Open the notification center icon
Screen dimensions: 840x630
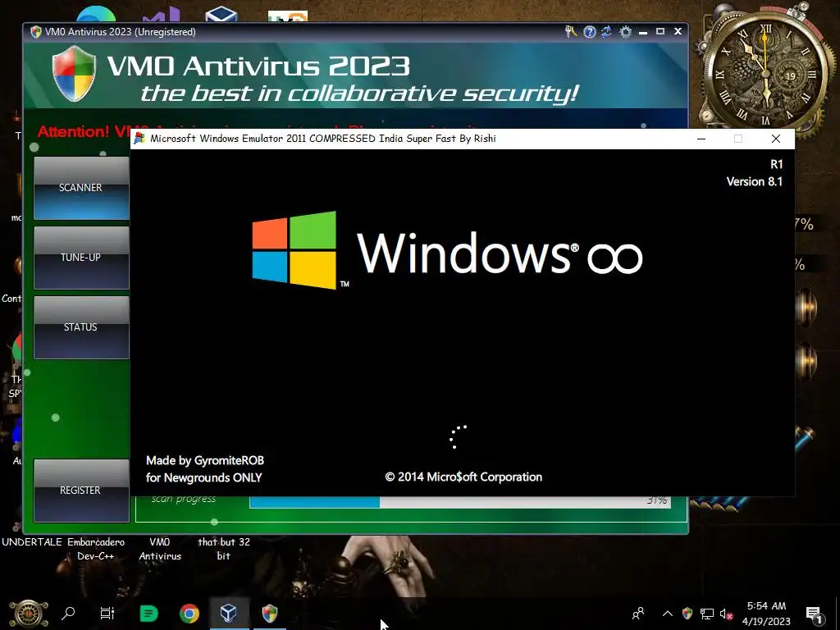[x=815, y=614]
